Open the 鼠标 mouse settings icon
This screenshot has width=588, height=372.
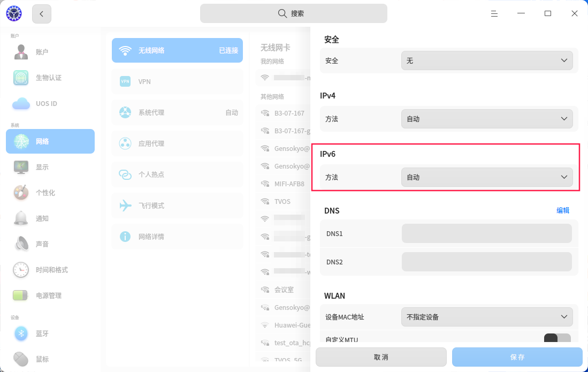coord(21,359)
